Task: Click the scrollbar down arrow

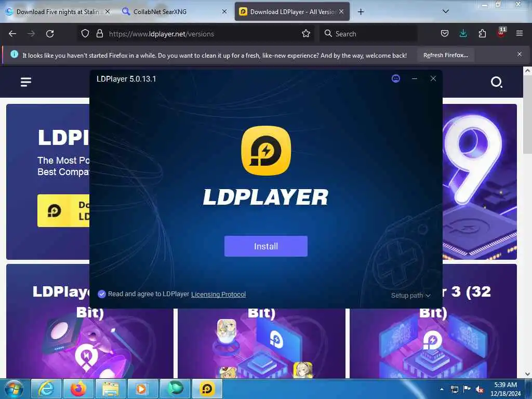Action: [x=527, y=374]
